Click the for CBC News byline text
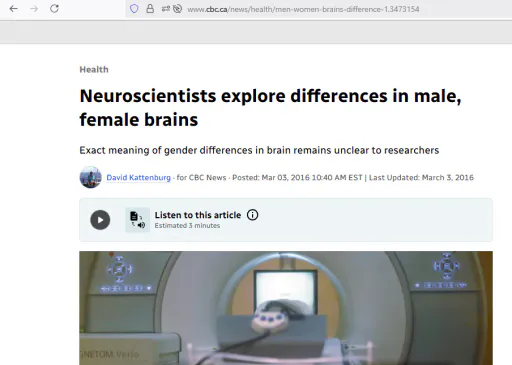This screenshot has width=512, height=365. tap(201, 177)
